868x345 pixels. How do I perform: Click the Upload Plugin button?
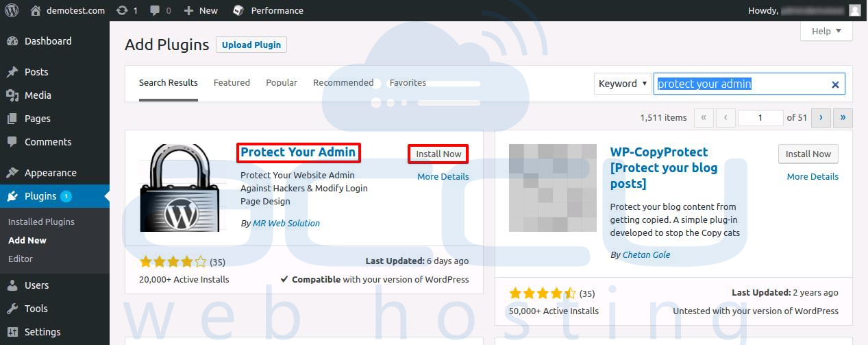(251, 45)
